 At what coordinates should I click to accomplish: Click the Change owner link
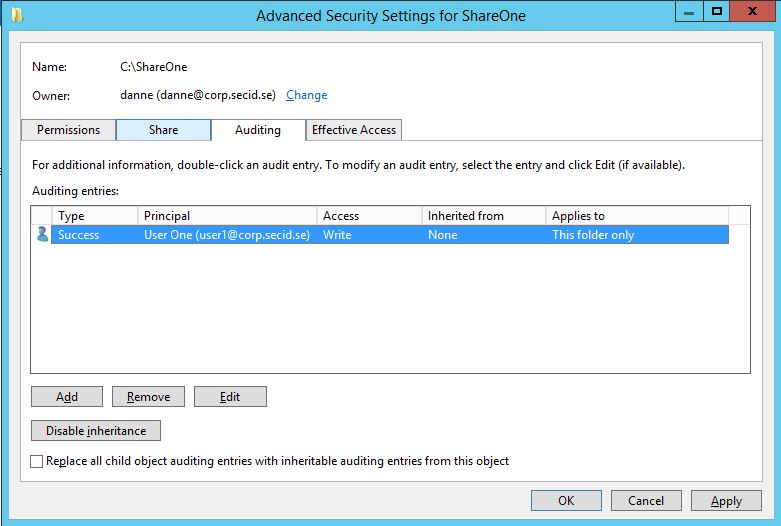[306, 95]
